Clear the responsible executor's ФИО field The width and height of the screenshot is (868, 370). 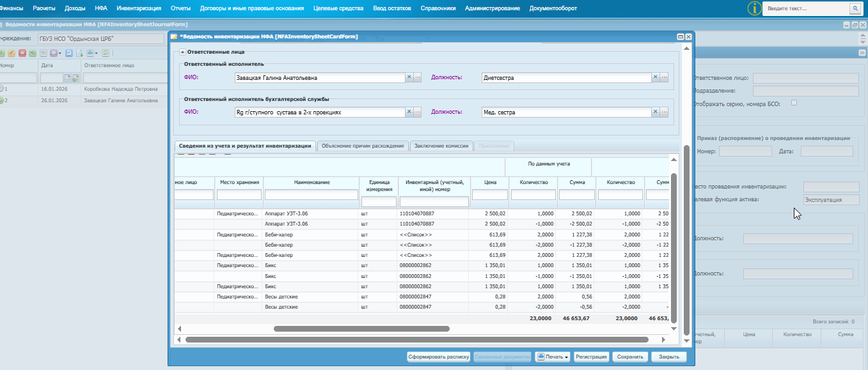[x=409, y=77]
